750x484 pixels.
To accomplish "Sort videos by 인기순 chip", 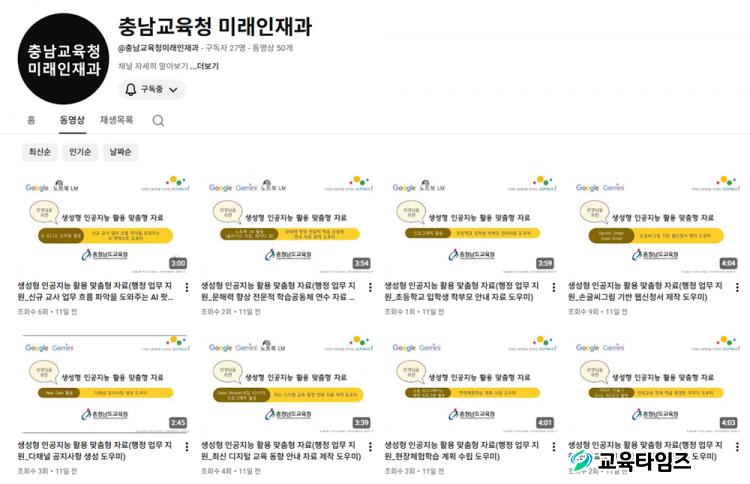I will [79, 153].
